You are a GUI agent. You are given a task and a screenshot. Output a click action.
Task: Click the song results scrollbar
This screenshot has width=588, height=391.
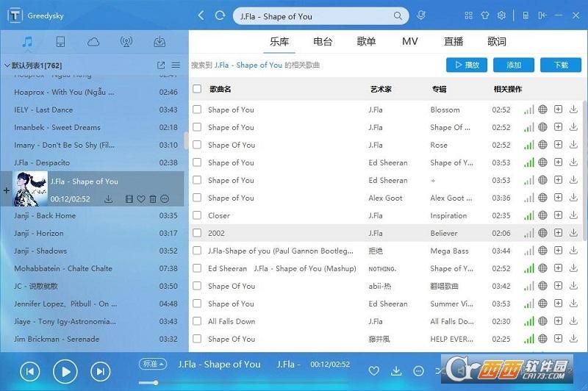[x=584, y=171]
